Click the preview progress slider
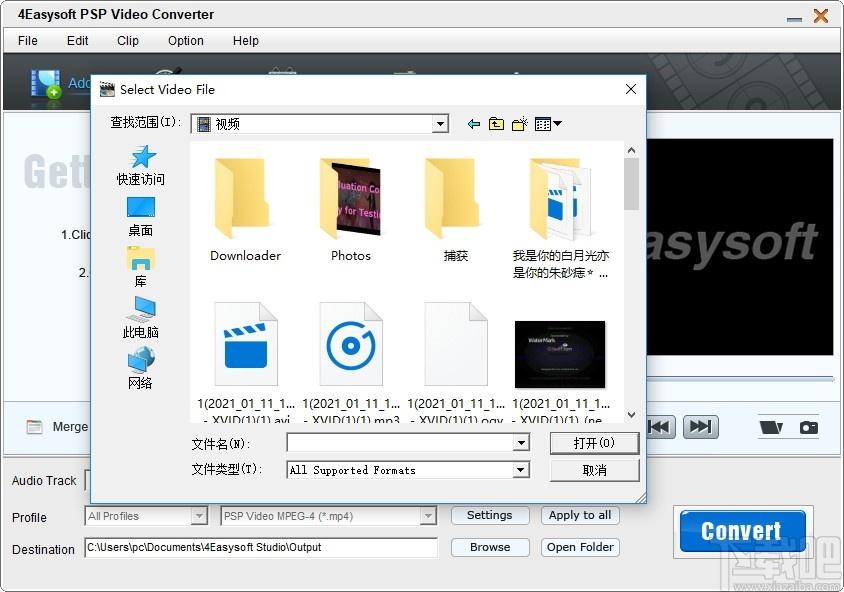 coord(740,378)
